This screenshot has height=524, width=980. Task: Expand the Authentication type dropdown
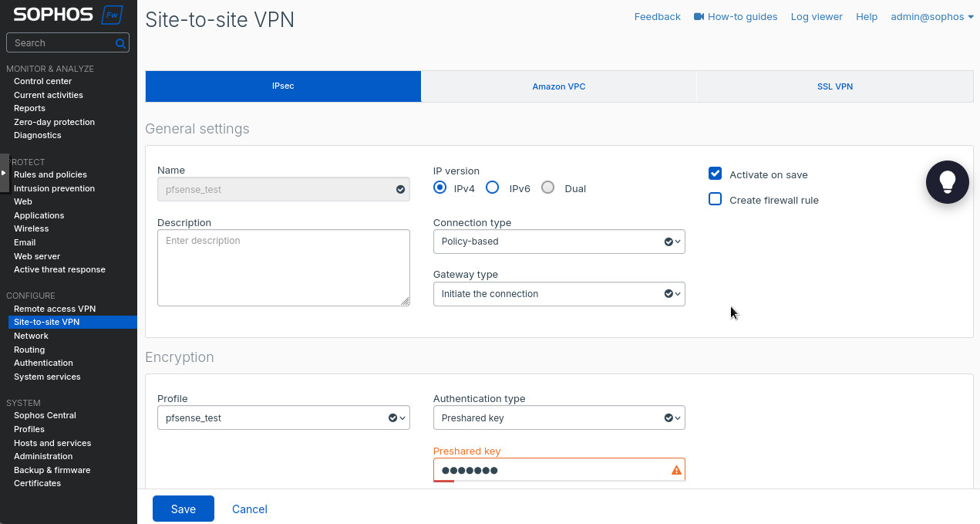click(x=558, y=418)
